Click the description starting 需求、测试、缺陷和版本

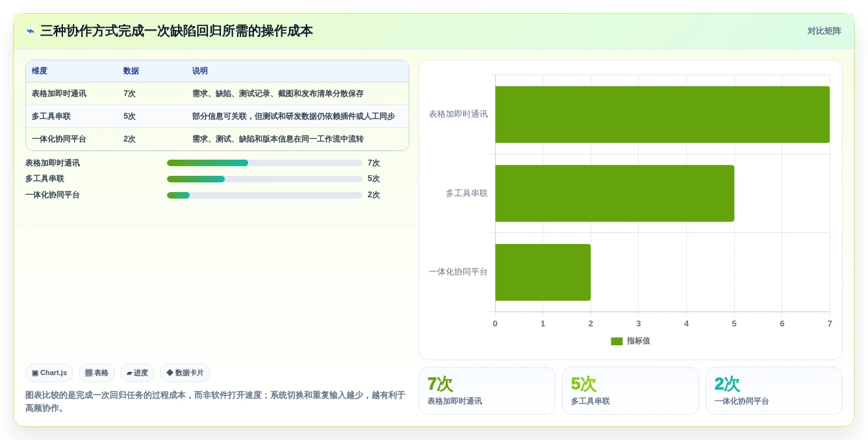(278, 139)
